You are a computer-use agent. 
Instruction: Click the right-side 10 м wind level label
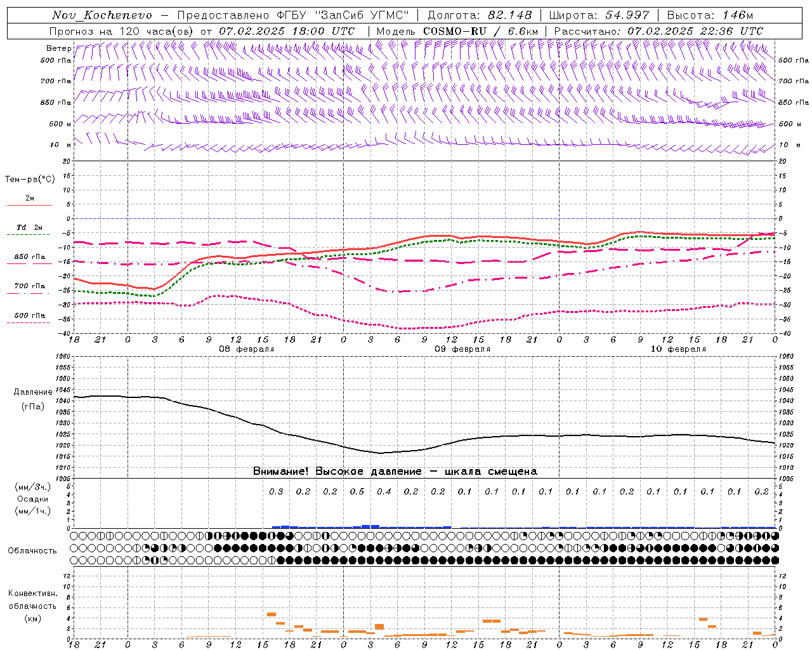[x=790, y=145]
